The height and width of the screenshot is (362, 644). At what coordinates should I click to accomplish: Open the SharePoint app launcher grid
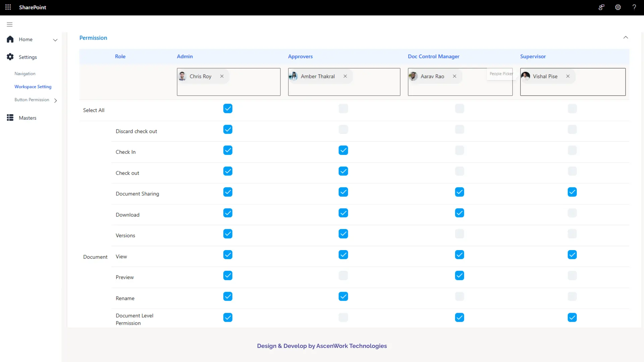8,7
